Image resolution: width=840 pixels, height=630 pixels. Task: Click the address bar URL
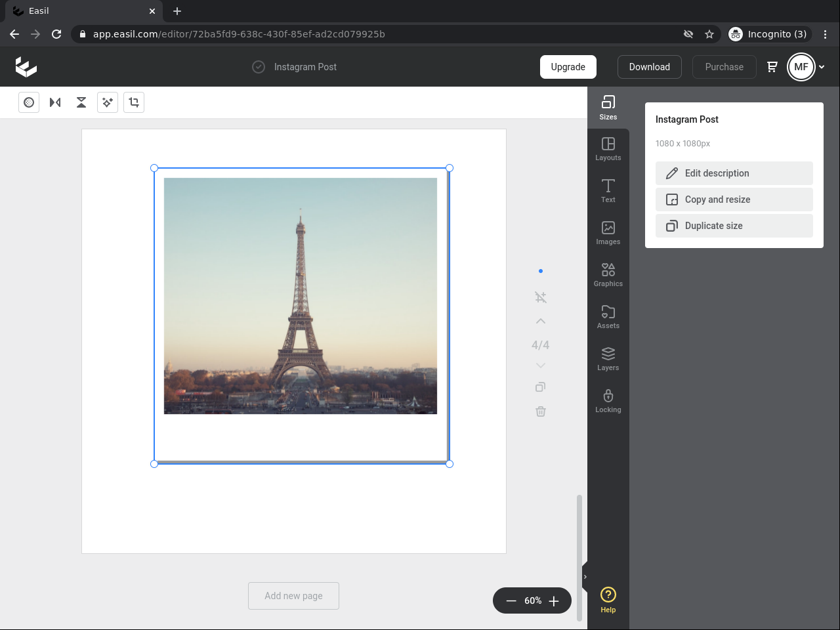(239, 34)
